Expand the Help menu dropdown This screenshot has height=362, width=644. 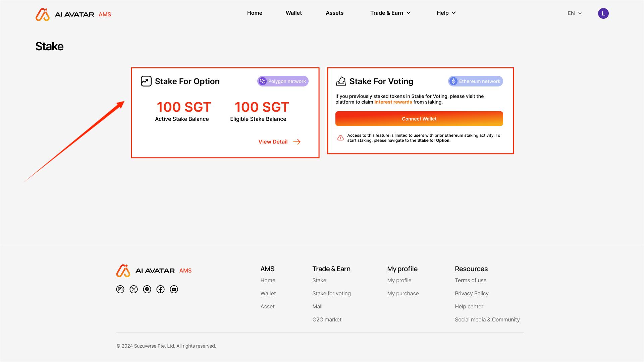[x=446, y=13]
